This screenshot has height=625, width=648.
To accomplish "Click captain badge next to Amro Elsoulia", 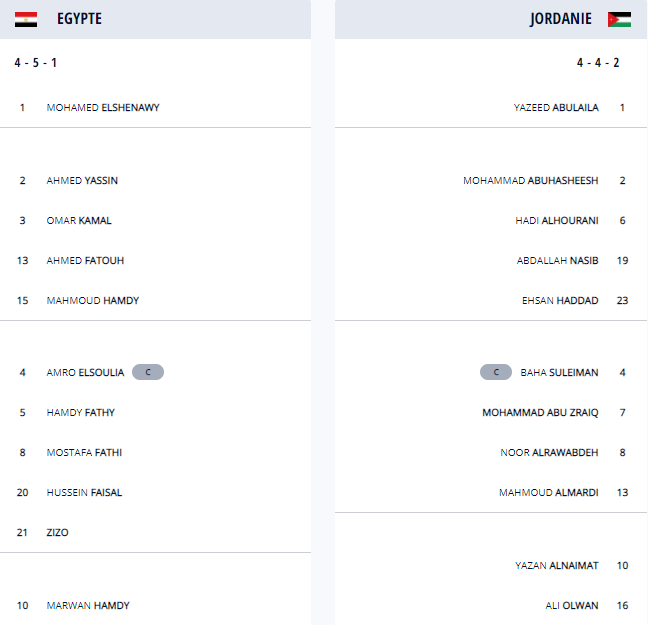I will 148,372.
